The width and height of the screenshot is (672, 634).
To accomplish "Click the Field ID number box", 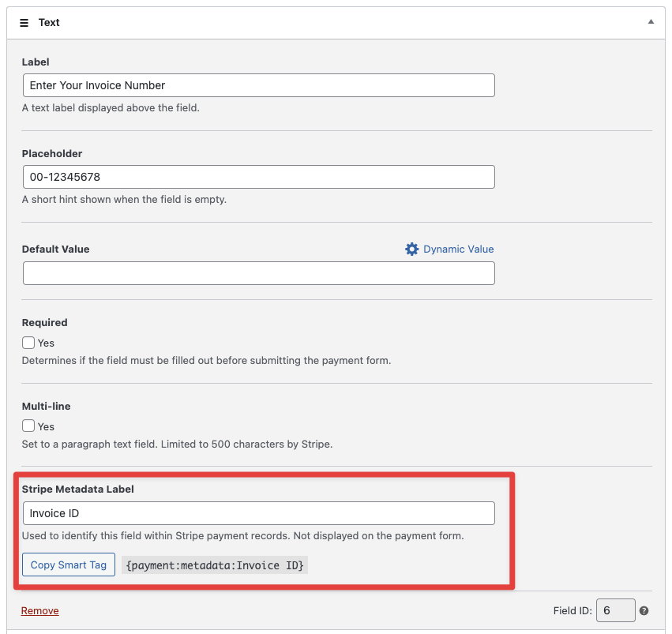I will [x=615, y=610].
